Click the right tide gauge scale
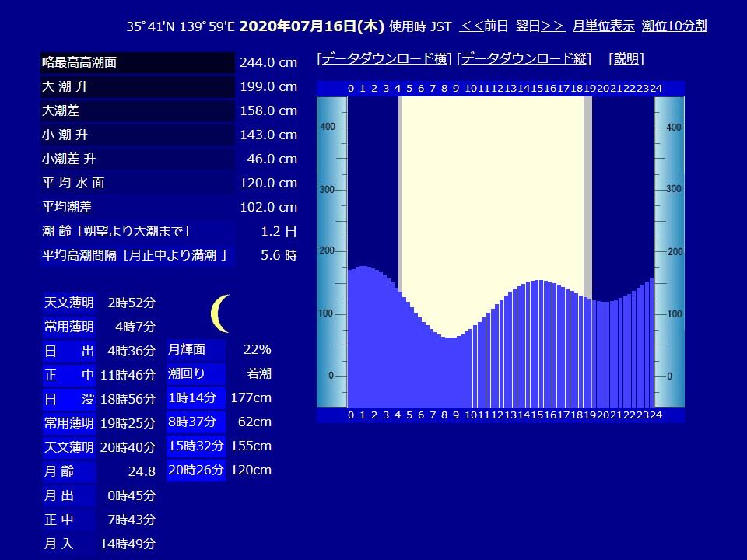Viewport: 747px width, 560px height. (x=669, y=252)
